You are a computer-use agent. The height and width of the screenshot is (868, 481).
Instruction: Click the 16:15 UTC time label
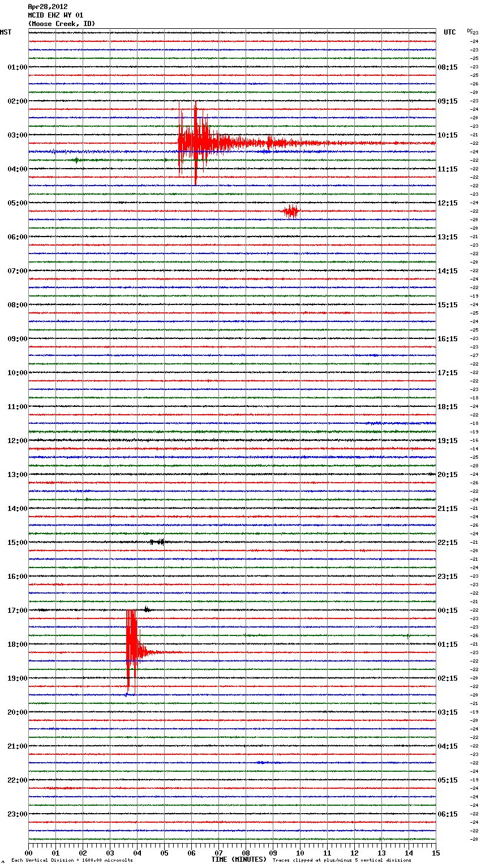coord(448,339)
